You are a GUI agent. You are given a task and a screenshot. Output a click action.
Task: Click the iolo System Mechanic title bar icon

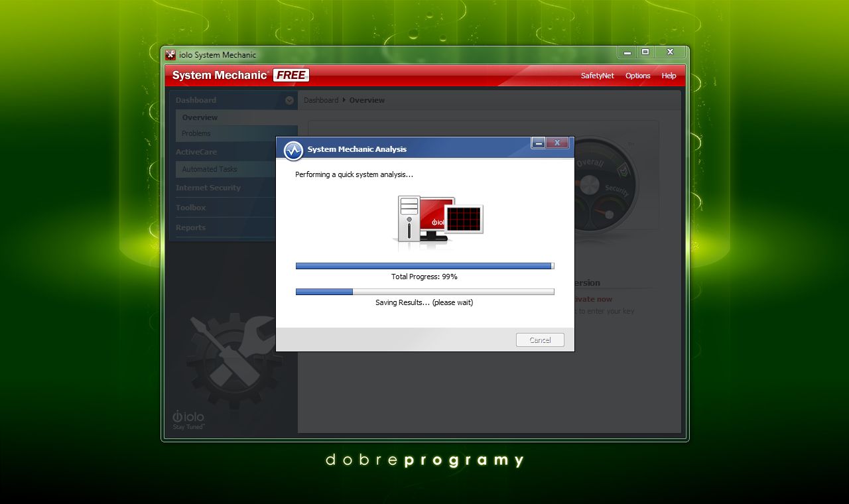(x=170, y=55)
